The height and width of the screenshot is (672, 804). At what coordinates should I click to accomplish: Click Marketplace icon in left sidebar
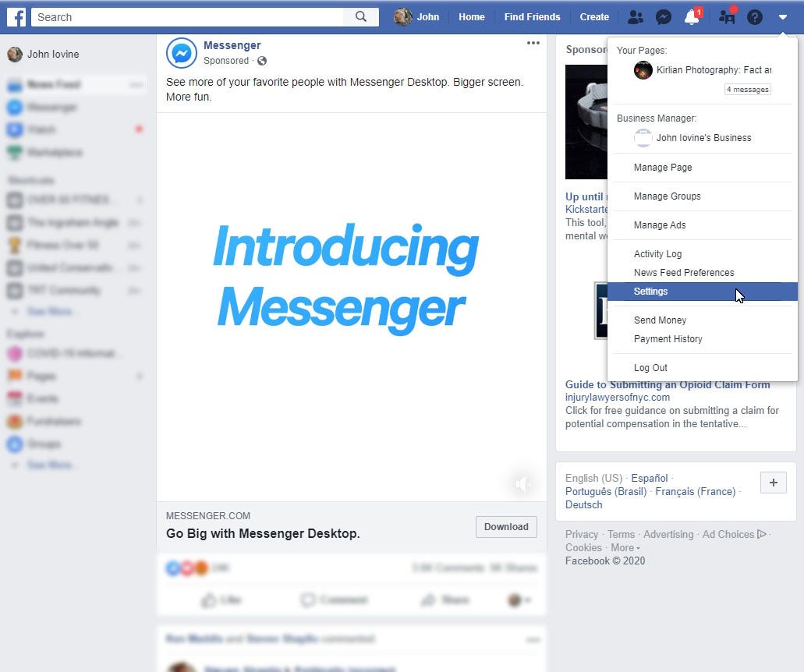coord(15,152)
